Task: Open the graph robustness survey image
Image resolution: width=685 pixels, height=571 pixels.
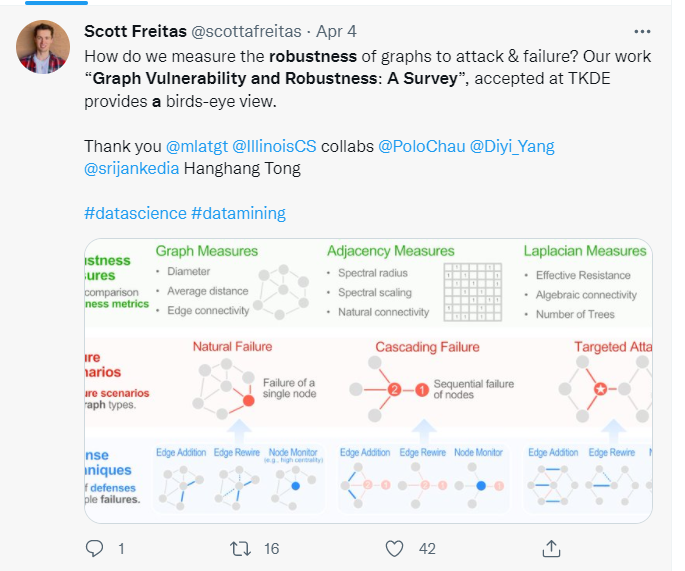Action: pyautogui.click(x=368, y=380)
